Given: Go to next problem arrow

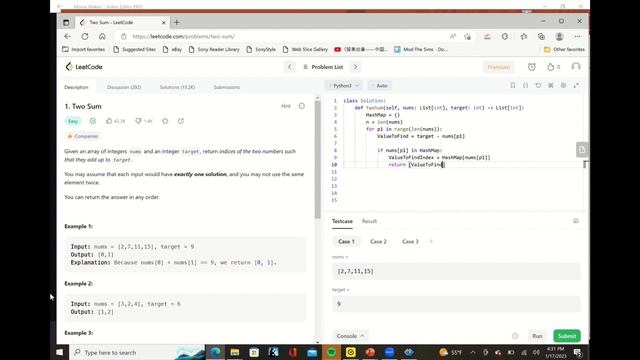Looking at the screenshot, I should point(356,67).
